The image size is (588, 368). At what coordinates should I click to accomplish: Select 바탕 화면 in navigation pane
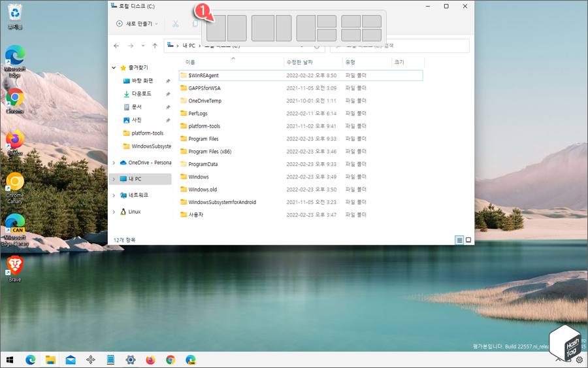coord(142,81)
